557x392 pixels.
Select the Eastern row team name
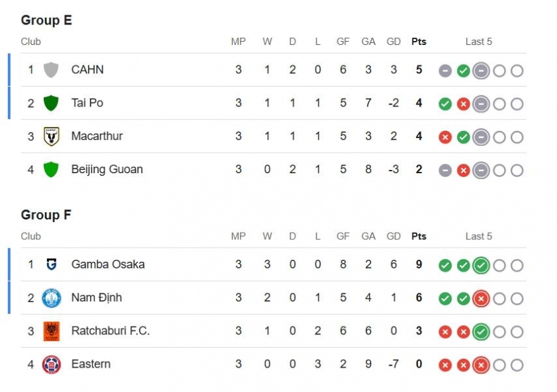pyautogui.click(x=91, y=364)
